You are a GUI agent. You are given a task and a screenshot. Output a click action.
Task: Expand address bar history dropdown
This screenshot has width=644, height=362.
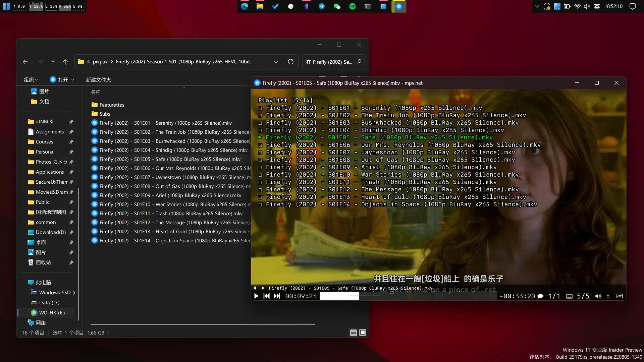click(x=276, y=62)
